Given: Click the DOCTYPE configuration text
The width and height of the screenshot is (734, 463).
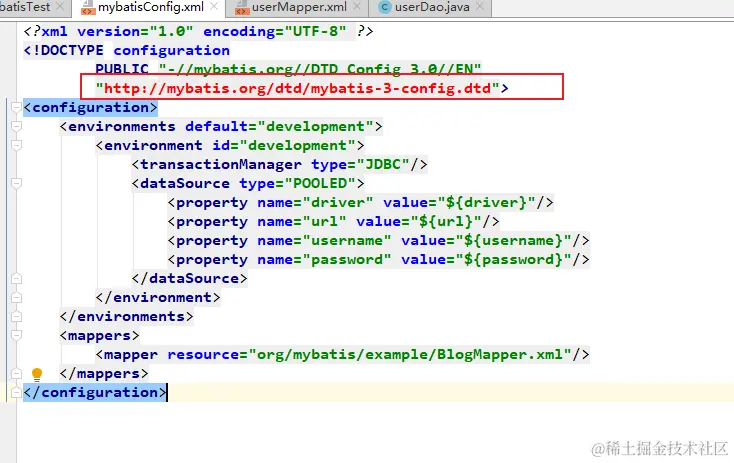Looking at the screenshot, I should coord(126,50).
